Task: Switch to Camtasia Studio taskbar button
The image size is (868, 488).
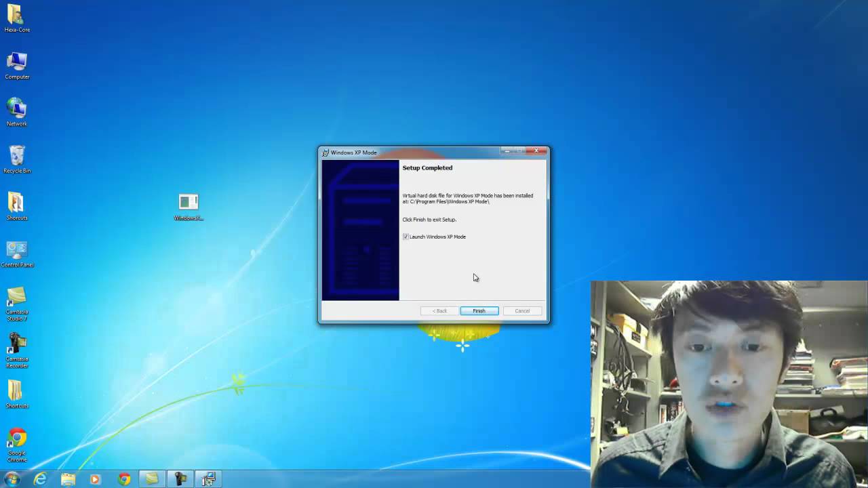Action: coord(152,479)
